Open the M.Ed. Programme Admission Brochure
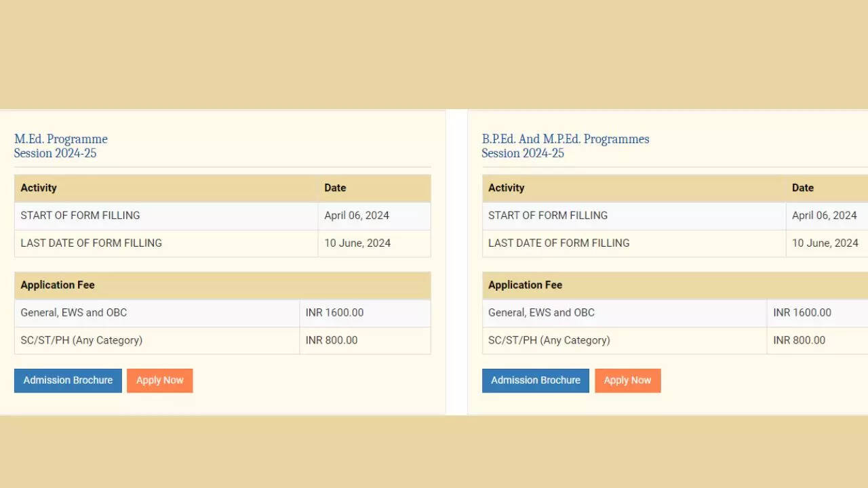Screen dimensions: 868x488 pos(68,380)
